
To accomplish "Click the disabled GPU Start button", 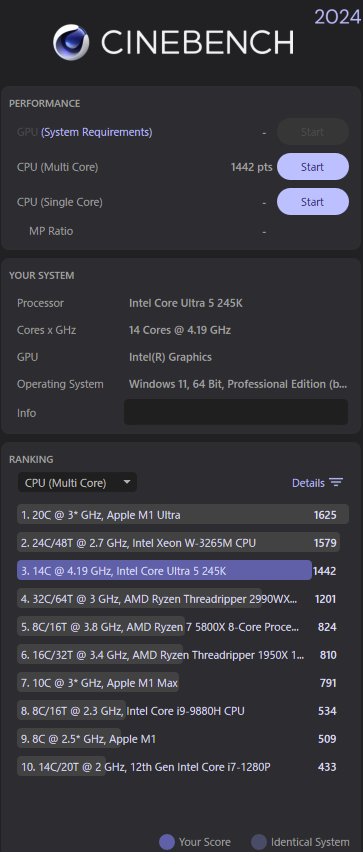I will click(x=312, y=131).
